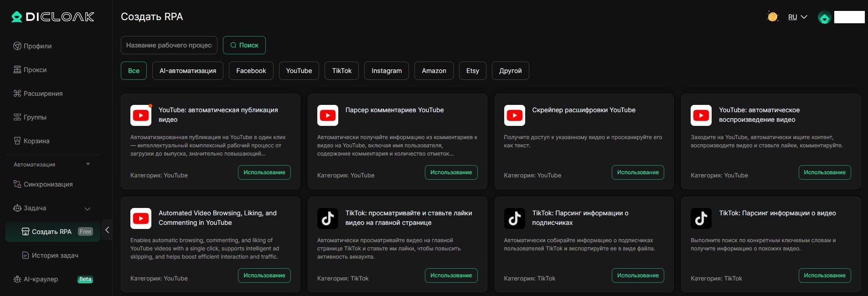868x296 pixels.
Task: Click the DICLOAK logo icon
Action: point(17,17)
